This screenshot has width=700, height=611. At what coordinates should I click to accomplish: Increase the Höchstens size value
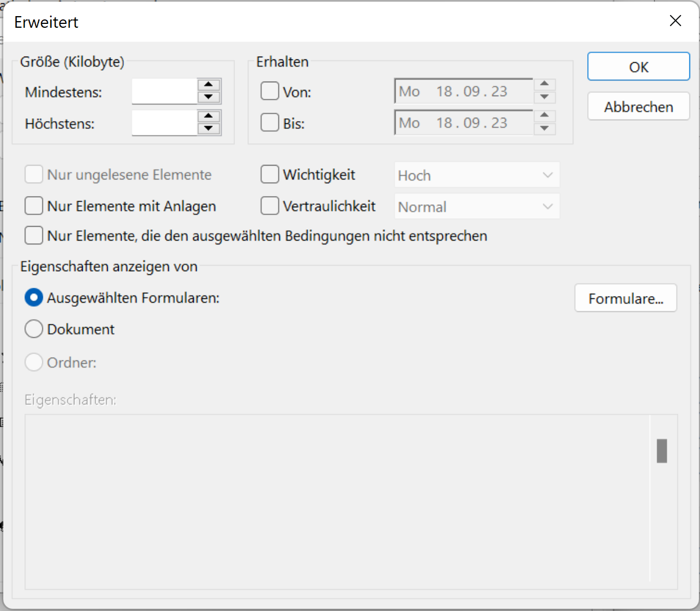[x=209, y=117]
